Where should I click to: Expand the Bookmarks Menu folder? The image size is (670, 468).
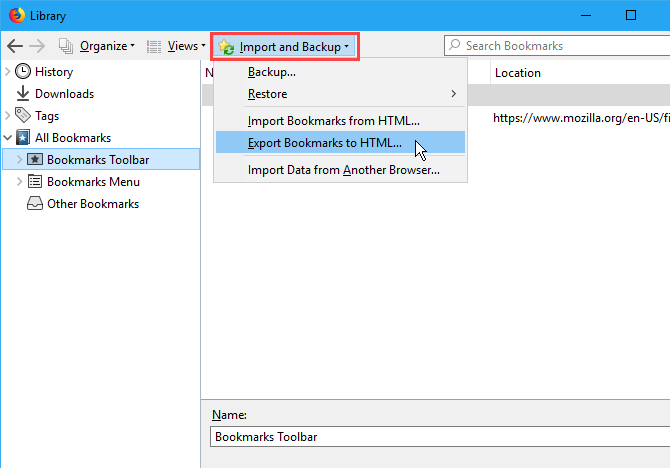pyautogui.click(x=19, y=182)
